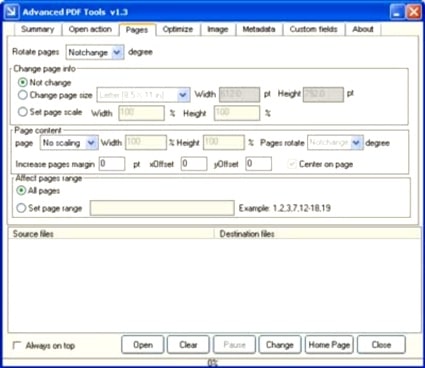Open the Metadata tab
Screen dimensions: 425x368
point(259,29)
